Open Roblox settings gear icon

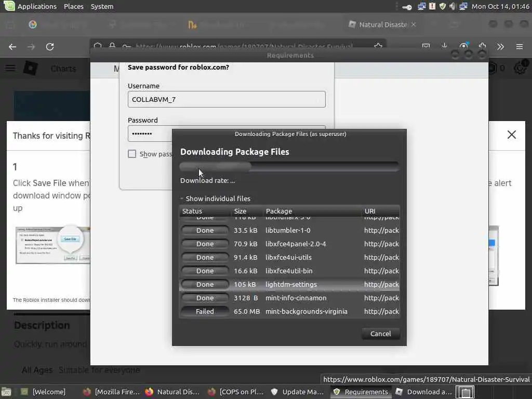[x=520, y=68]
